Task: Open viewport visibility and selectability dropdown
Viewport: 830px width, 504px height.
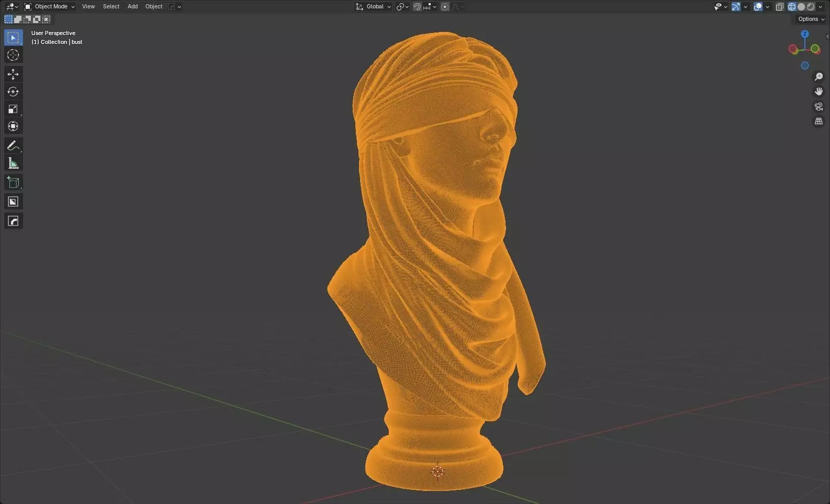Action: [x=721, y=7]
